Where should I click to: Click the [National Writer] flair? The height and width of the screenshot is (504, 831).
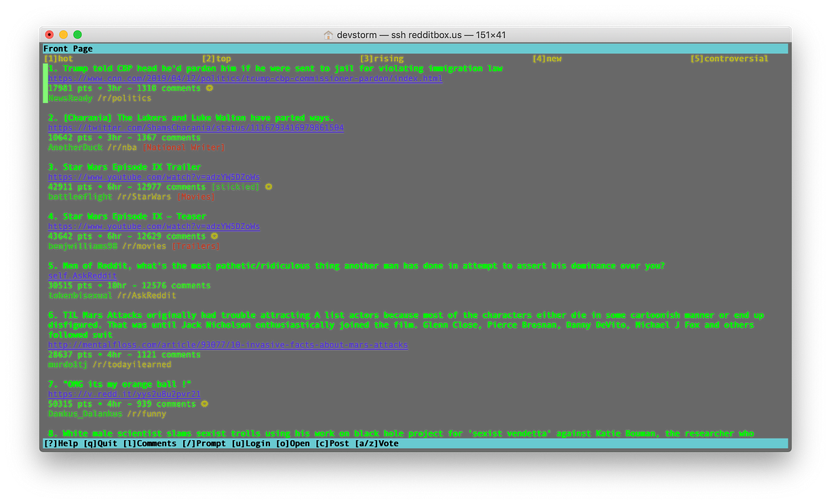[x=183, y=147]
